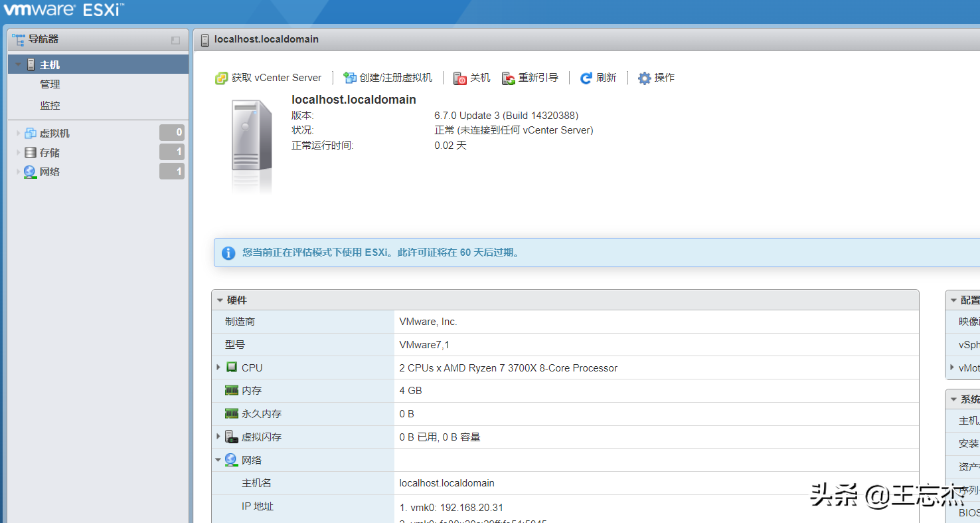This screenshot has height=523, width=980.
Task: Open 监控 under 主机
Action: point(50,106)
